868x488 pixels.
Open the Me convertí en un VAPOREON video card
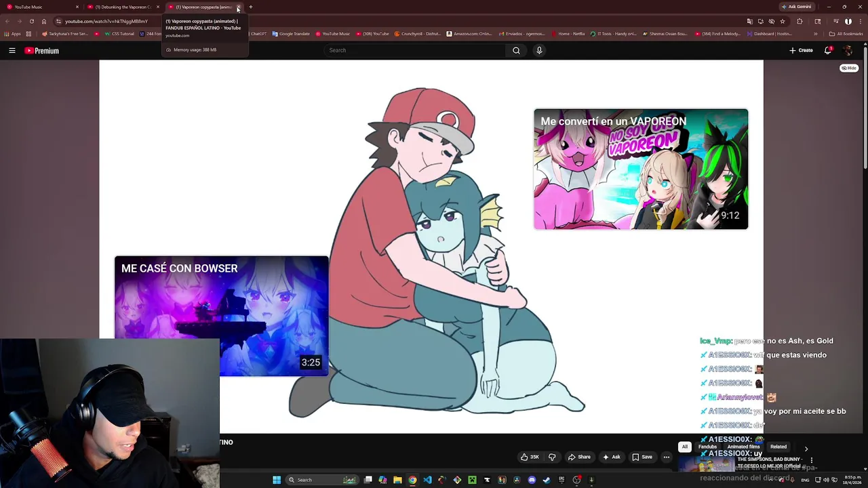point(641,169)
